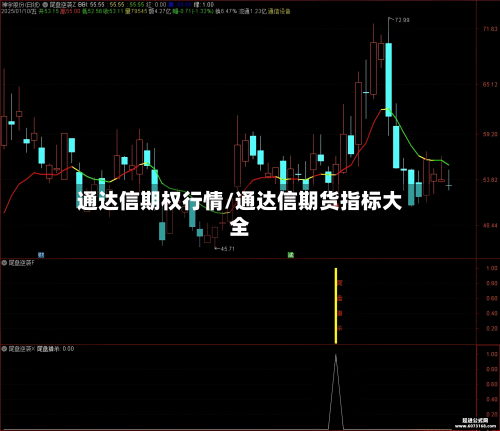Viewport: 500px width, 431px height.
Task: Click the 2025/01/10 date in header
Action: click(x=16, y=11)
